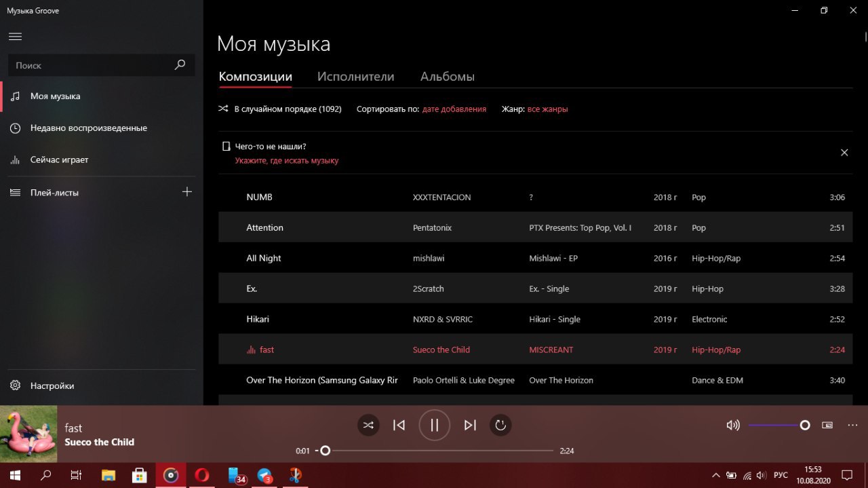868x488 pixels.
Task: Open network Wi-Fi tray icon
Action: click(747, 476)
